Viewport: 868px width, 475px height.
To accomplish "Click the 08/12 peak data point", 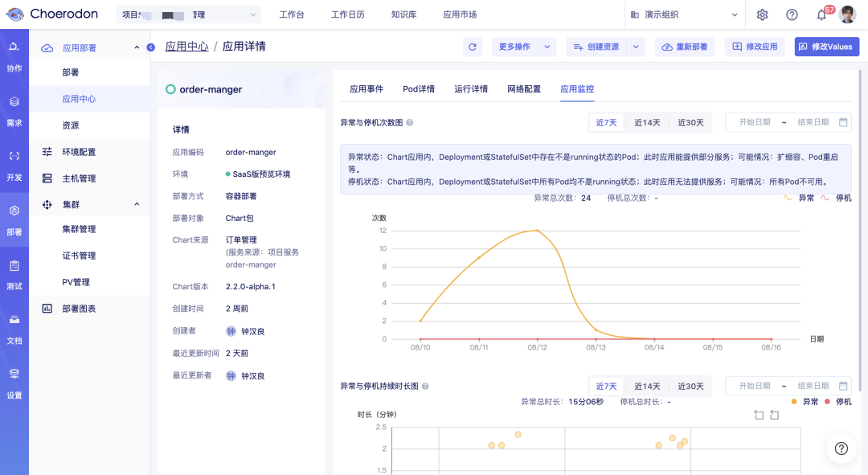I will coord(537,231).
